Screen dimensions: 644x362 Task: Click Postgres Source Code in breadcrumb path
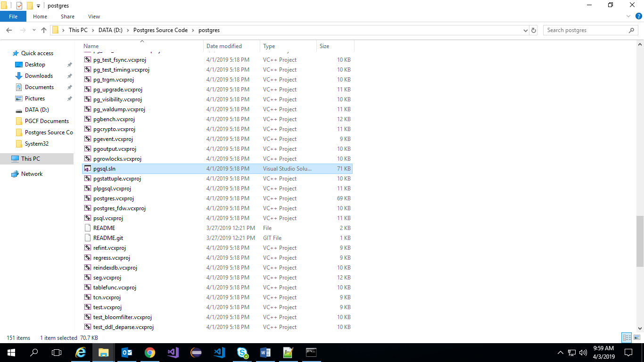pos(160,30)
